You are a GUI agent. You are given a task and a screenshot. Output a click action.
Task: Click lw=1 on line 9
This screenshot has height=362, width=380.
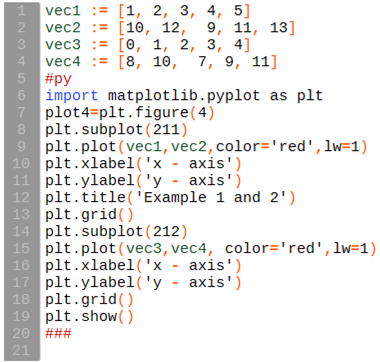(x=342, y=147)
